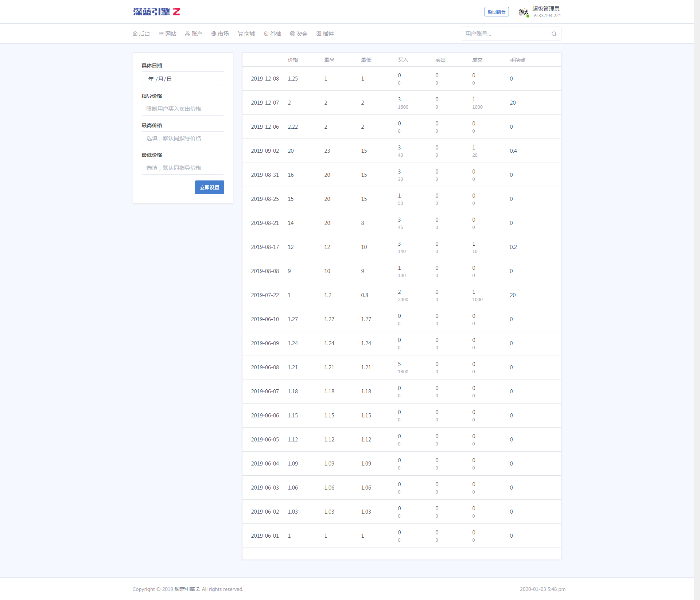Click the 账户 users icon
This screenshot has height=600, width=700.
[187, 34]
